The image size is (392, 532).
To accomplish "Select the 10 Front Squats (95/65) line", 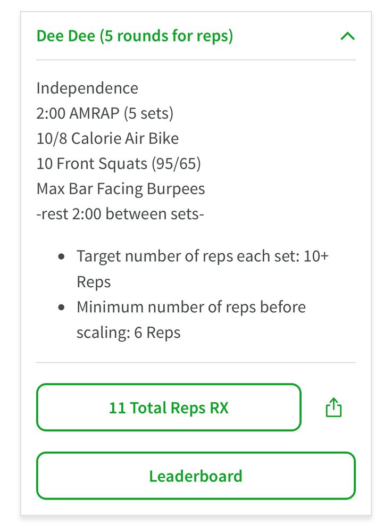I will (x=119, y=164).
